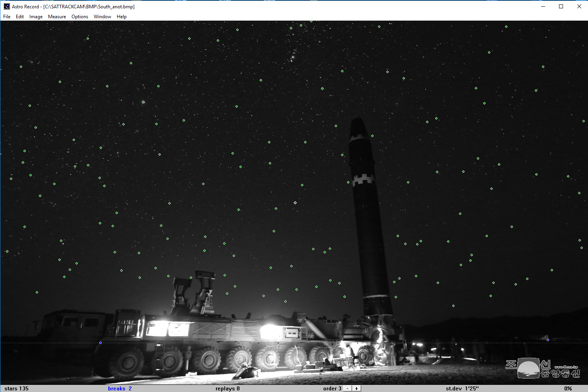Open the Options menu
588x392 pixels.
[80, 17]
